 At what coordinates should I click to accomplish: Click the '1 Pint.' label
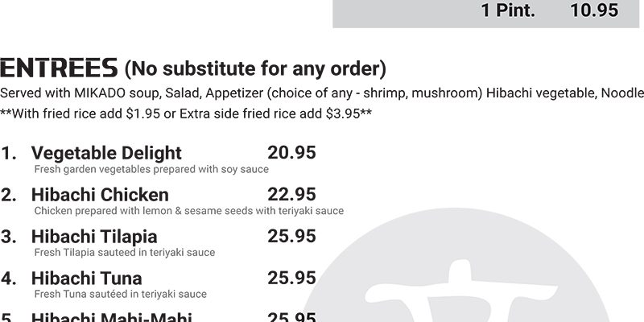(x=508, y=10)
